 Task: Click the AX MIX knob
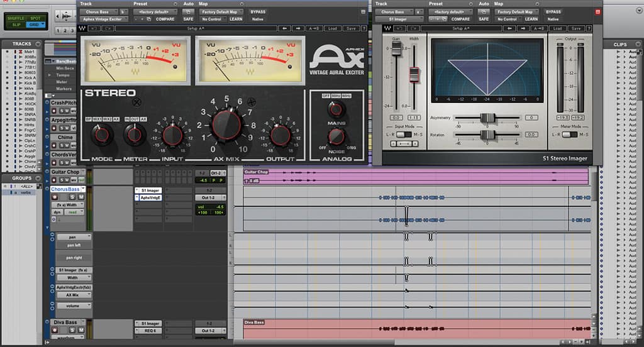(x=226, y=125)
